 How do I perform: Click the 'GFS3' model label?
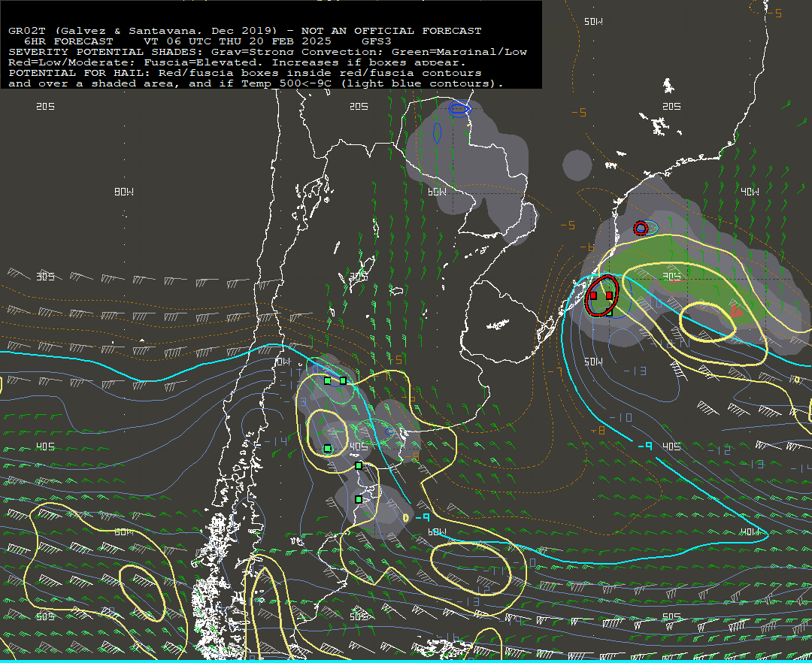click(x=377, y=41)
